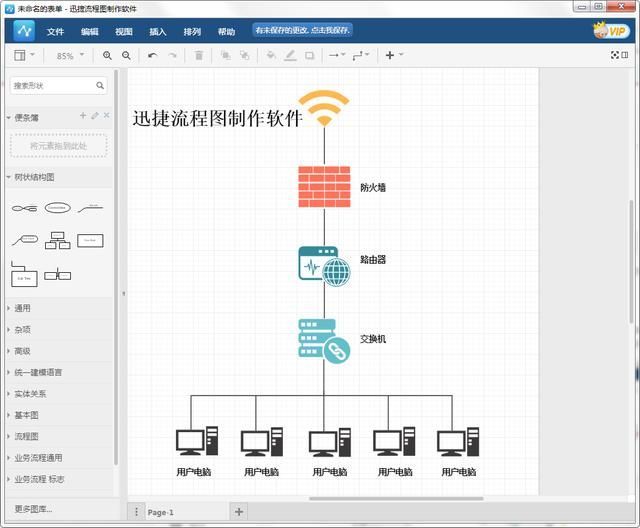Screen dimensions: 640x528
Task: Click the page options dots icon
Action: [x=136, y=512]
